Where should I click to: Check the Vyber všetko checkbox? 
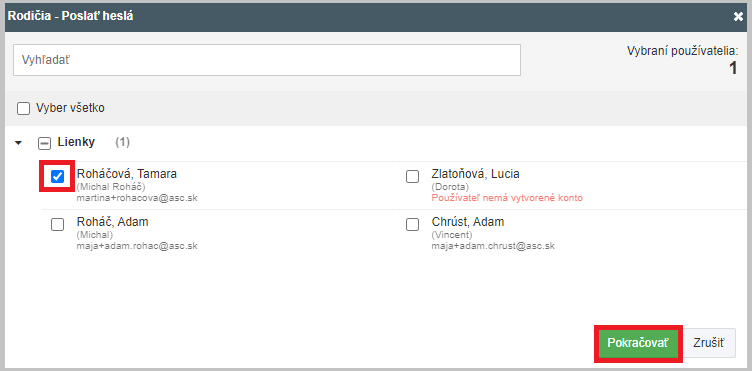coord(23,109)
